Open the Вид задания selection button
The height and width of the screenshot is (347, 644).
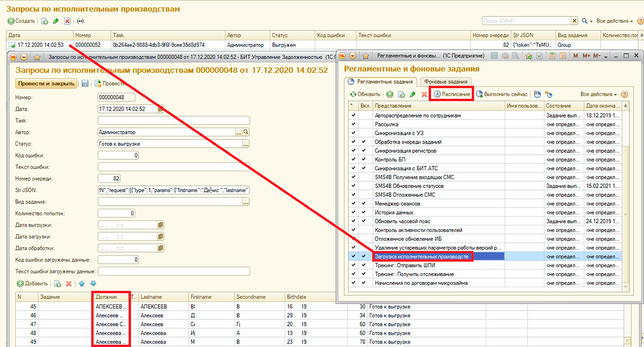click(x=246, y=202)
